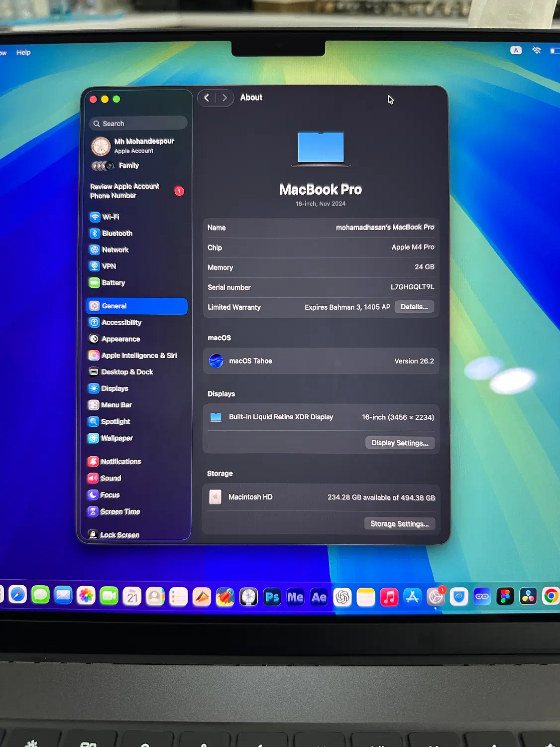The height and width of the screenshot is (747, 560).
Task: Open App Store in the Dock
Action: click(x=412, y=597)
